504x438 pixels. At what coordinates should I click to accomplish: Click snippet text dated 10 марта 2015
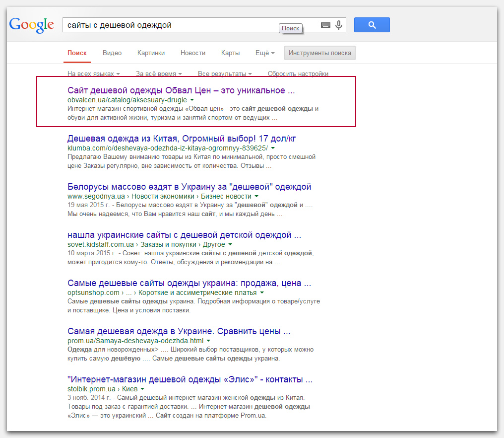[190, 257]
